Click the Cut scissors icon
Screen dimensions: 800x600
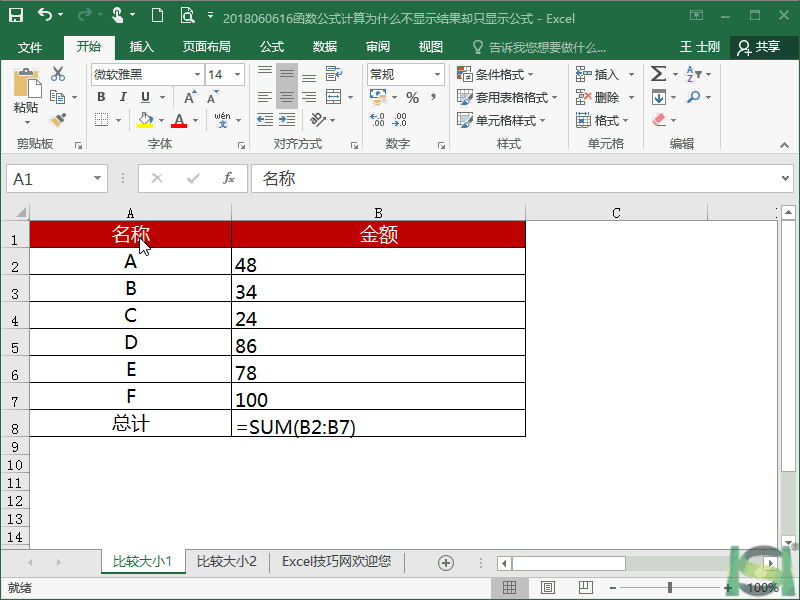pyautogui.click(x=58, y=74)
